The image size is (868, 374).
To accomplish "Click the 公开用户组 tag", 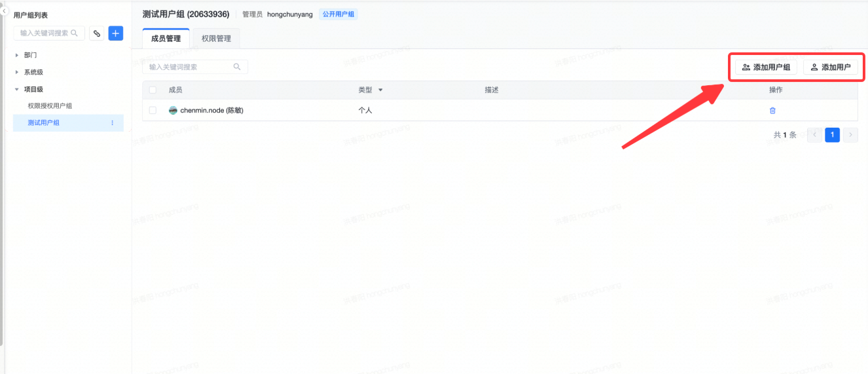I will coord(338,14).
